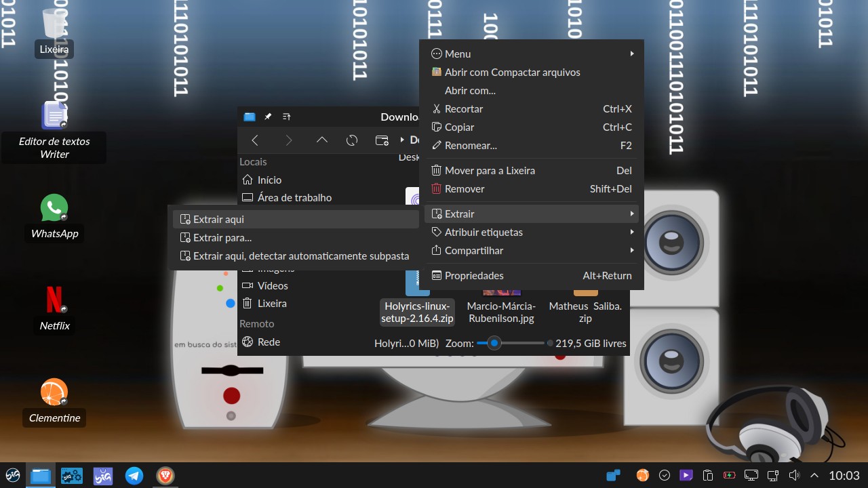868x488 pixels.
Task: Open the Dolphin window menu folder icon
Action: [250, 117]
